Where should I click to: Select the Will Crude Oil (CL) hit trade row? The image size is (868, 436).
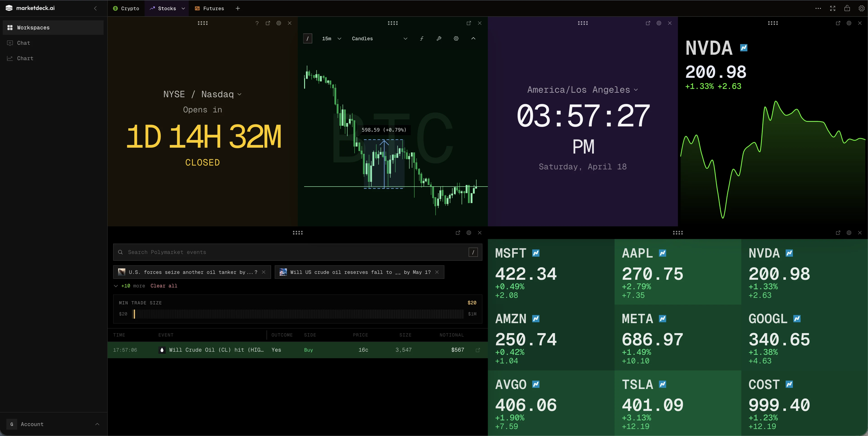pos(298,350)
